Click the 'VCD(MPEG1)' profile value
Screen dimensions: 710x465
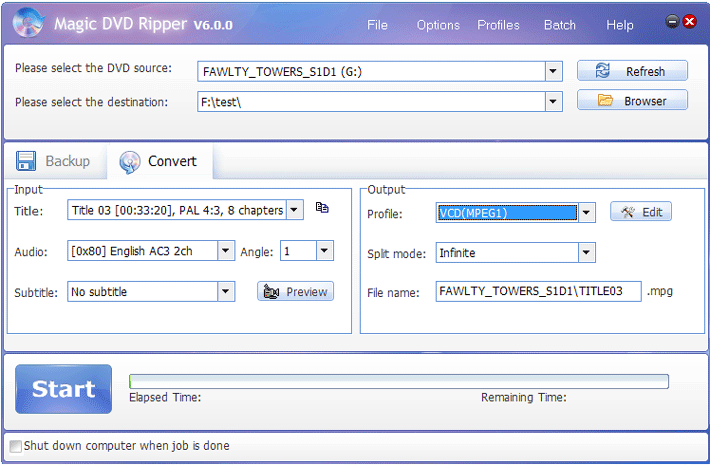[x=474, y=213]
